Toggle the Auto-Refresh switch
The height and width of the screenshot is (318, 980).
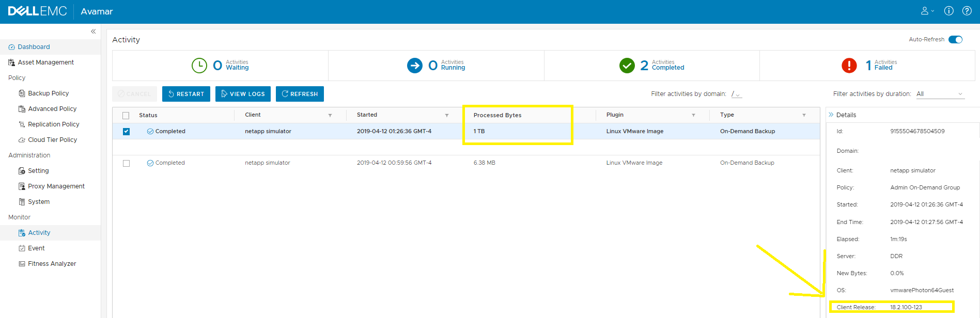pos(956,40)
